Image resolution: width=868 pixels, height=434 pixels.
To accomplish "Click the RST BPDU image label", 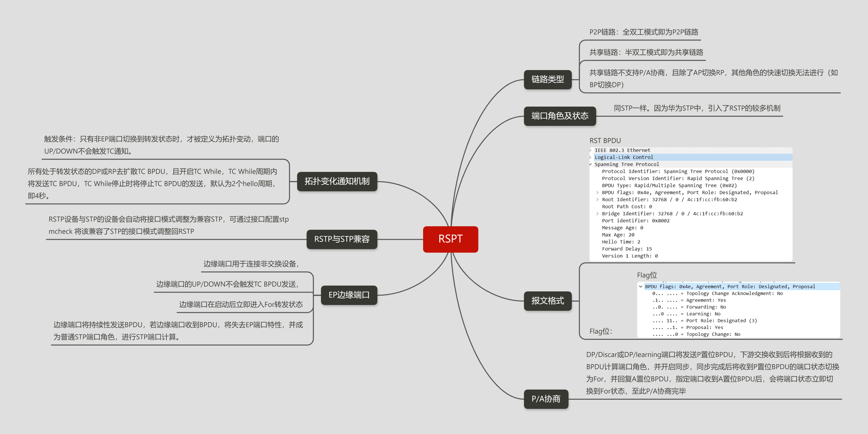I will pos(605,141).
